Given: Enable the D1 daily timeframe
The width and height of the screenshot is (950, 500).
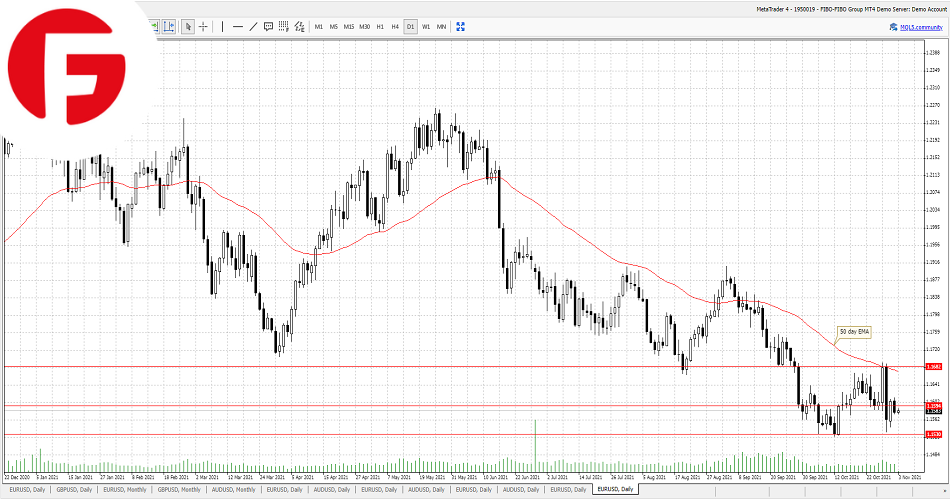Looking at the screenshot, I should pos(410,26).
